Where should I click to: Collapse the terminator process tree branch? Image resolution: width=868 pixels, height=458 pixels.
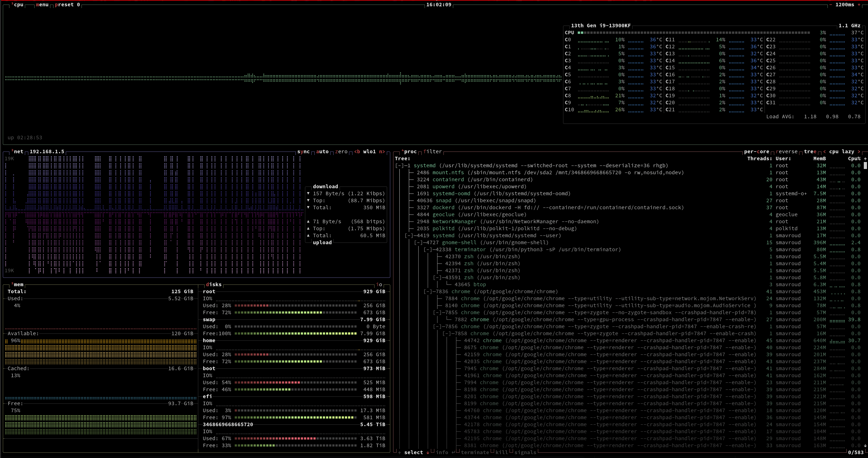[428, 249]
